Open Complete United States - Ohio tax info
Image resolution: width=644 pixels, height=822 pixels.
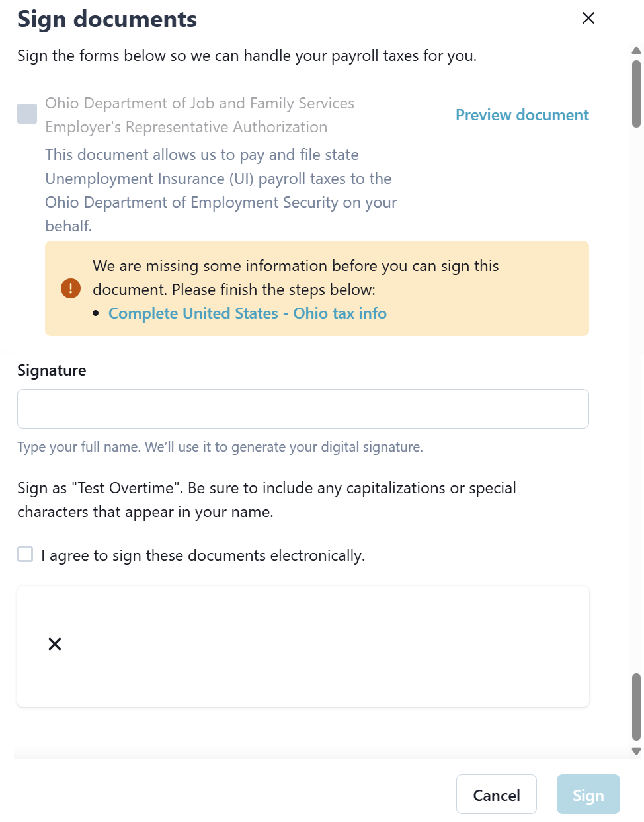tap(247, 313)
